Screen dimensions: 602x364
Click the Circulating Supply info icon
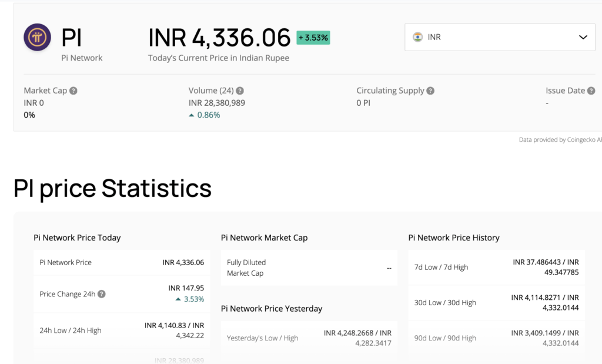pyautogui.click(x=430, y=91)
